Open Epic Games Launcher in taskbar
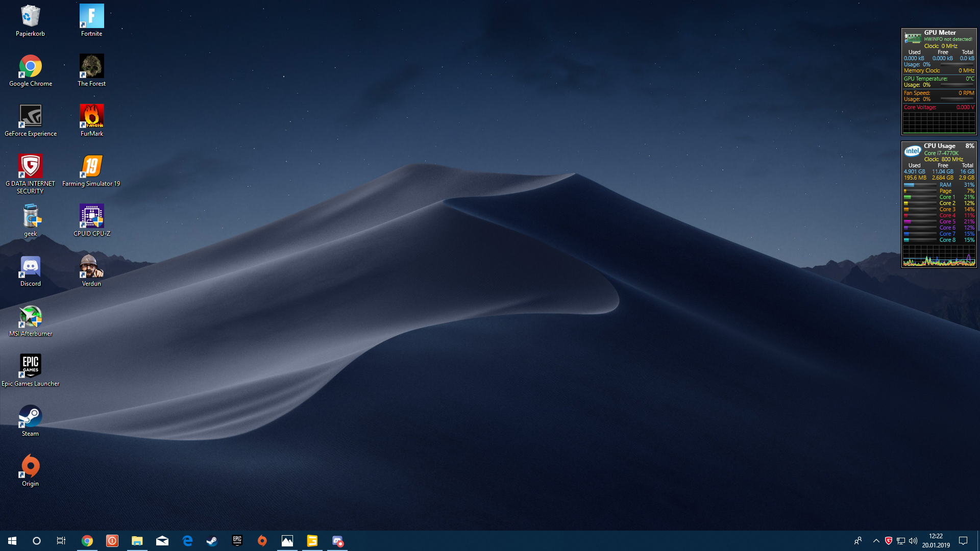980x551 pixels. [237, 541]
